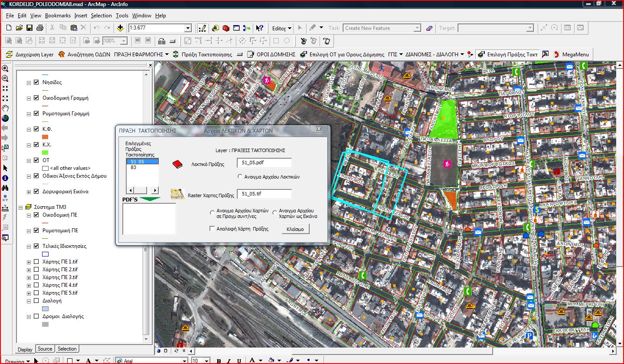This screenshot has height=364, width=624.
Task: Click the Select Features tool icon
Action: click(x=5, y=148)
